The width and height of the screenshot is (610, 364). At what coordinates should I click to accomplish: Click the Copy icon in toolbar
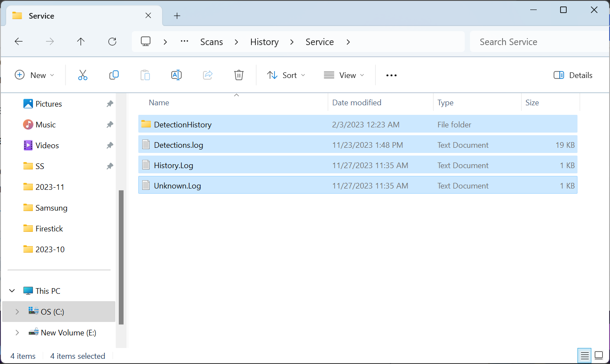coord(114,75)
